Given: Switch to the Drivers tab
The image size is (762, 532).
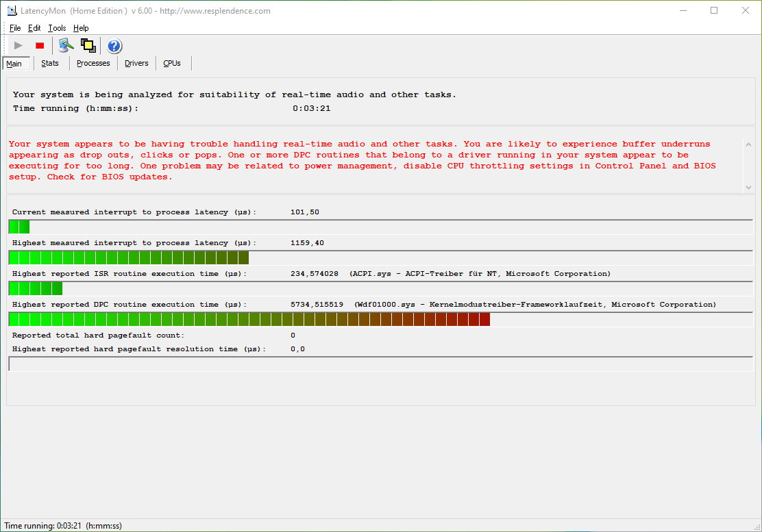Looking at the screenshot, I should click(136, 63).
